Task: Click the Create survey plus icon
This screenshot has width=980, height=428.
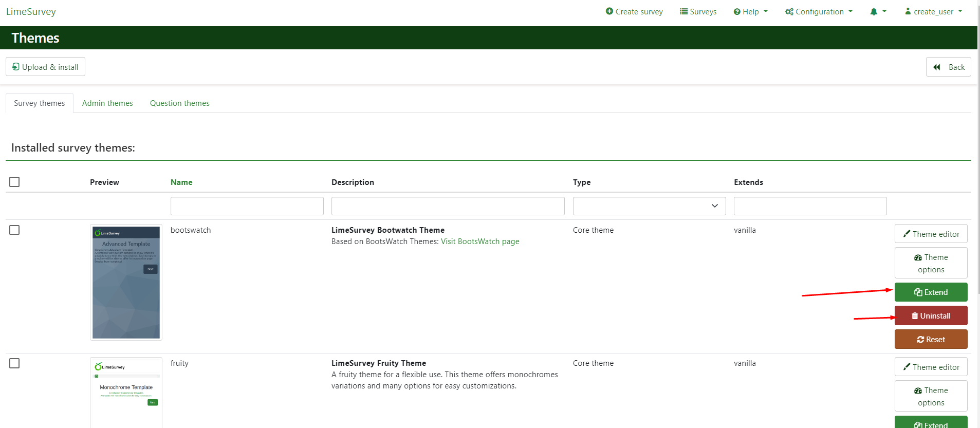Action: pos(609,11)
